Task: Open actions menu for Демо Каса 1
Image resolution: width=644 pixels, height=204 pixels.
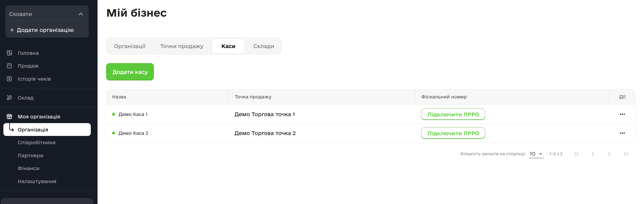Action: point(622,114)
